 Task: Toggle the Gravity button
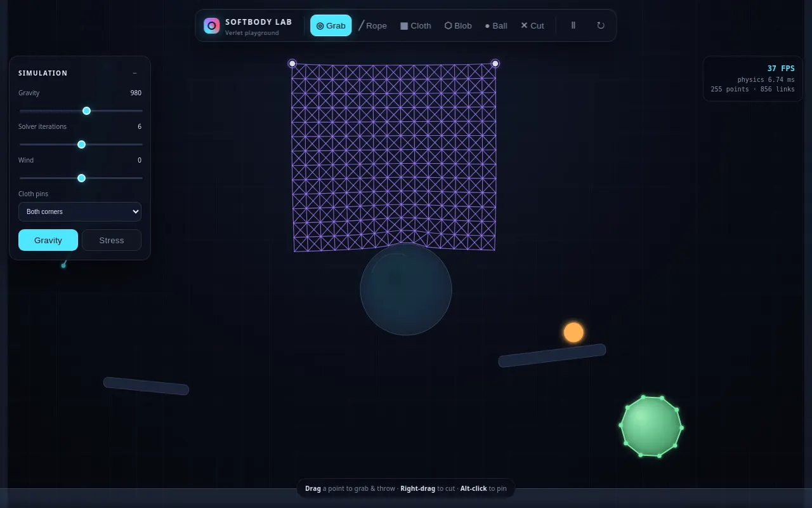[48, 240]
